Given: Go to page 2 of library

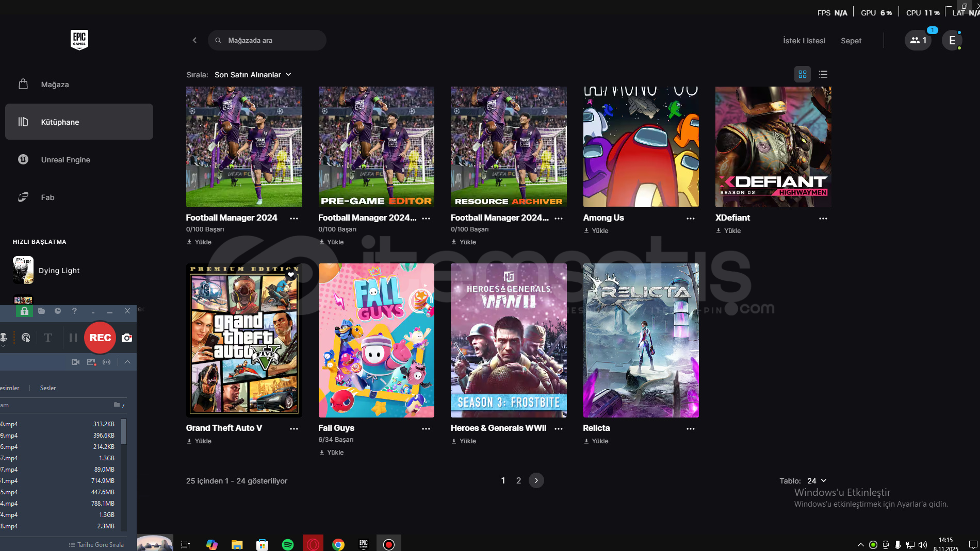Looking at the screenshot, I should point(518,480).
